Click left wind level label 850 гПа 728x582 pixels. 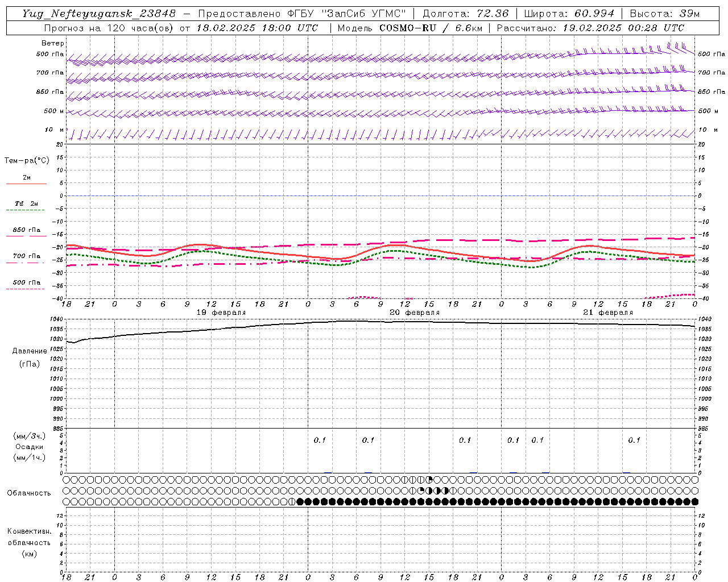(x=50, y=92)
